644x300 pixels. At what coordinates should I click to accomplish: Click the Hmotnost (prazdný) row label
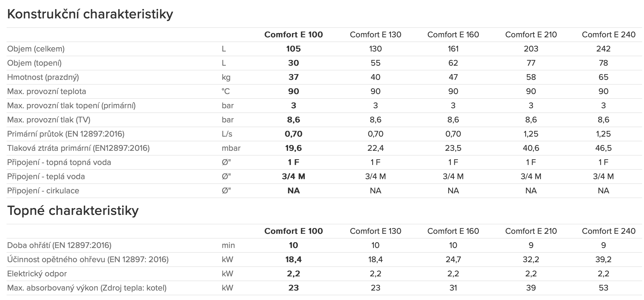pyautogui.click(x=43, y=77)
